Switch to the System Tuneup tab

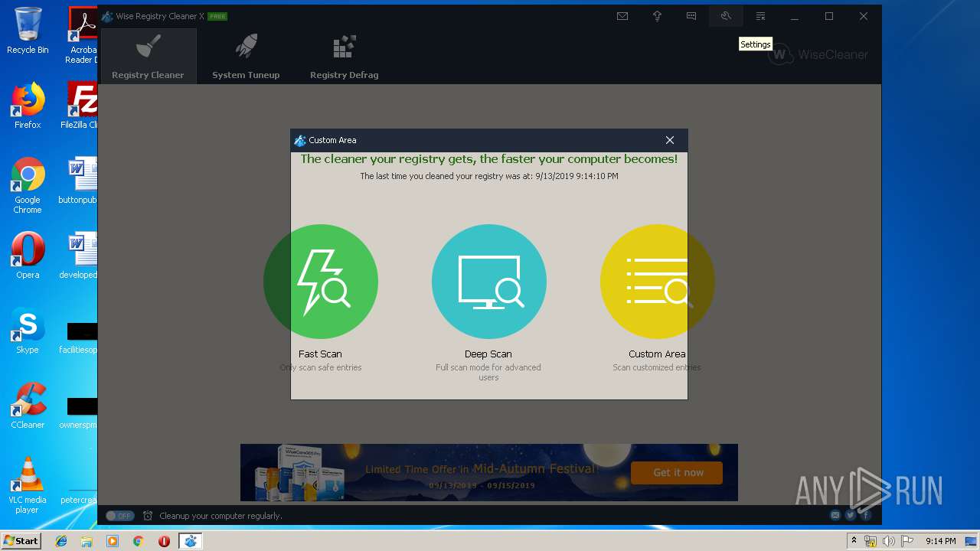coord(246,57)
